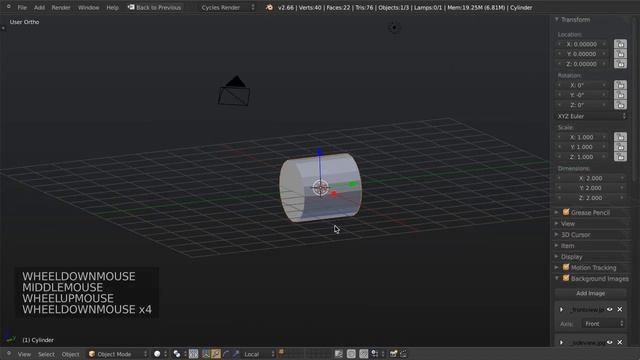Screen dimensions: 640x360
Task: Open the Axis Front dropdown
Action: click(603, 324)
